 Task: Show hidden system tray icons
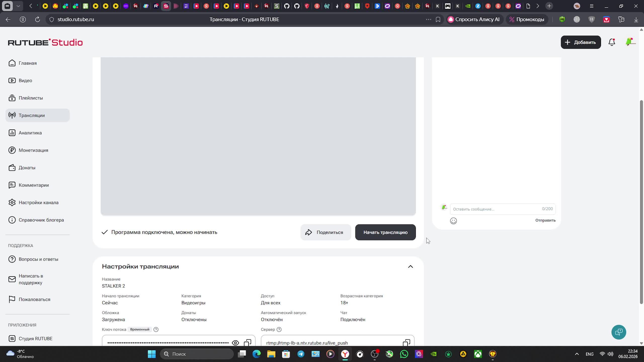(577, 354)
